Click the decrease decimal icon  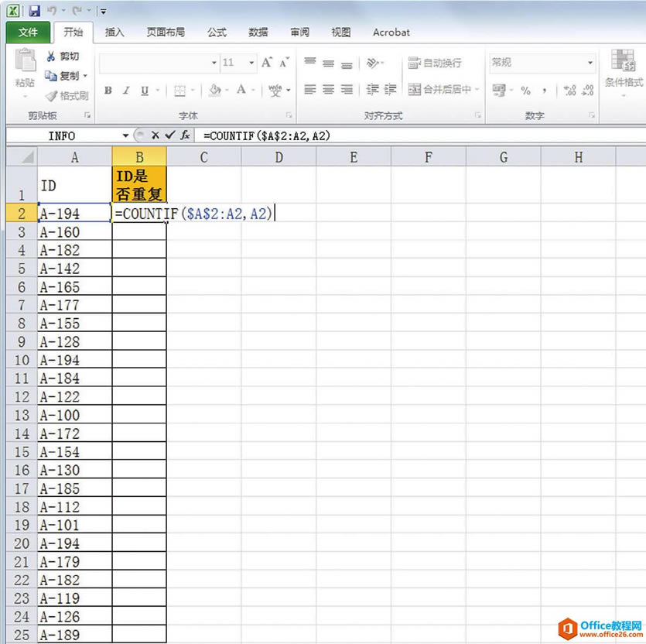click(587, 91)
